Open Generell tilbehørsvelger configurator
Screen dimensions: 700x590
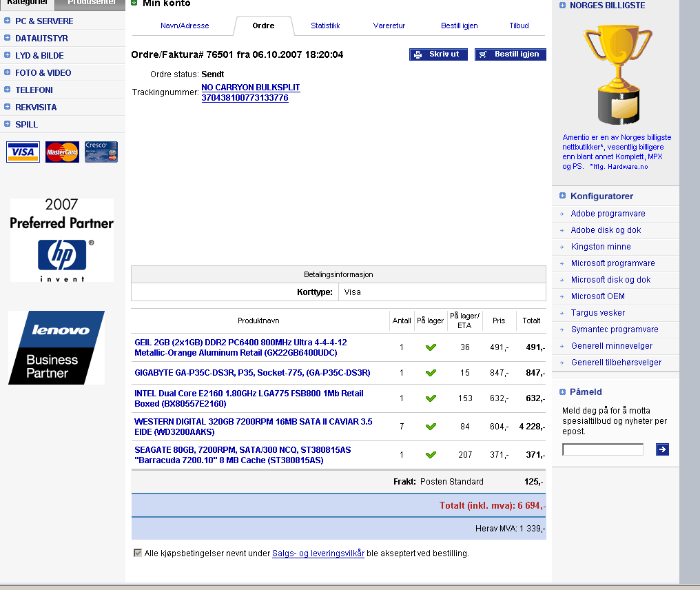[x=616, y=363]
